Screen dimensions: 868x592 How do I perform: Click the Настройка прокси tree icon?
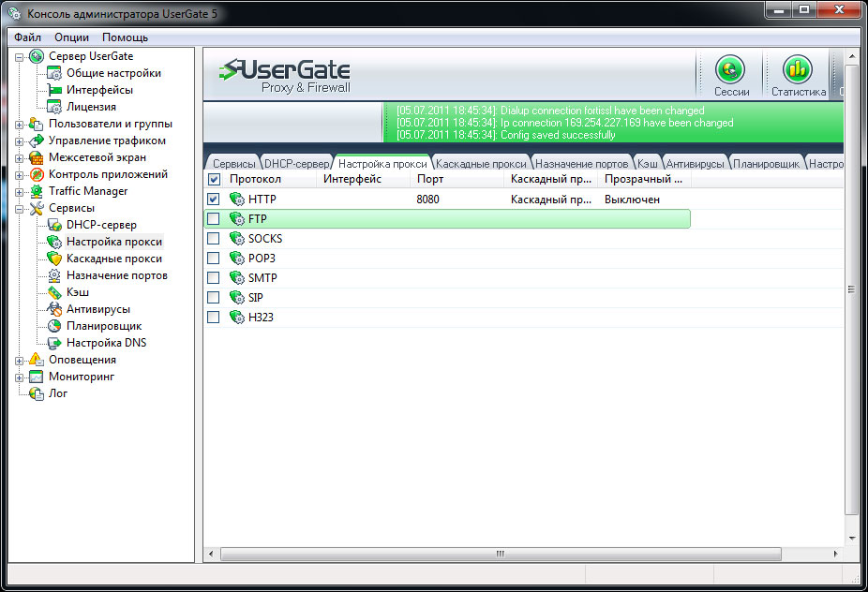(54, 242)
